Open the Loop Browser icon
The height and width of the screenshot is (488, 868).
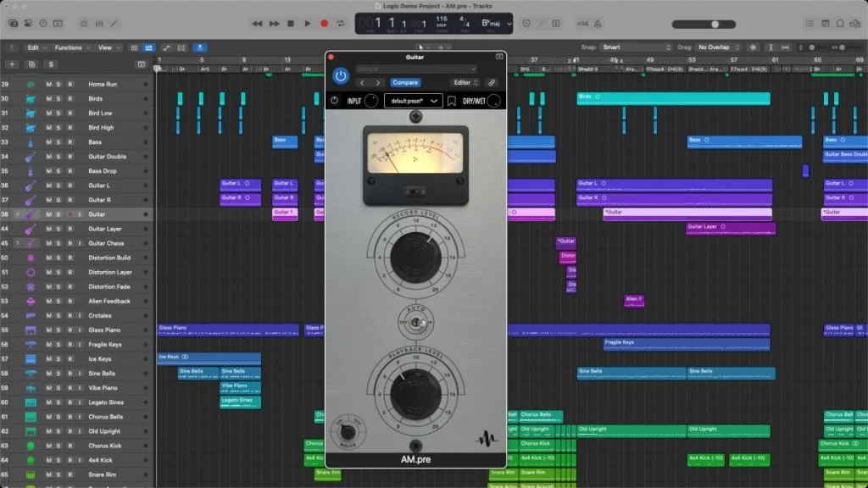point(840,24)
